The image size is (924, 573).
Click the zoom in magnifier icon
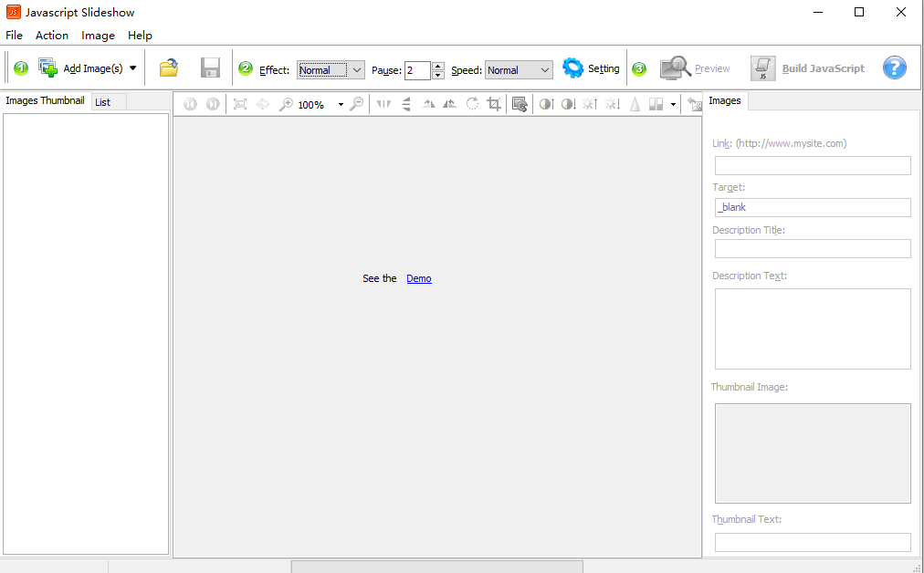(286, 104)
